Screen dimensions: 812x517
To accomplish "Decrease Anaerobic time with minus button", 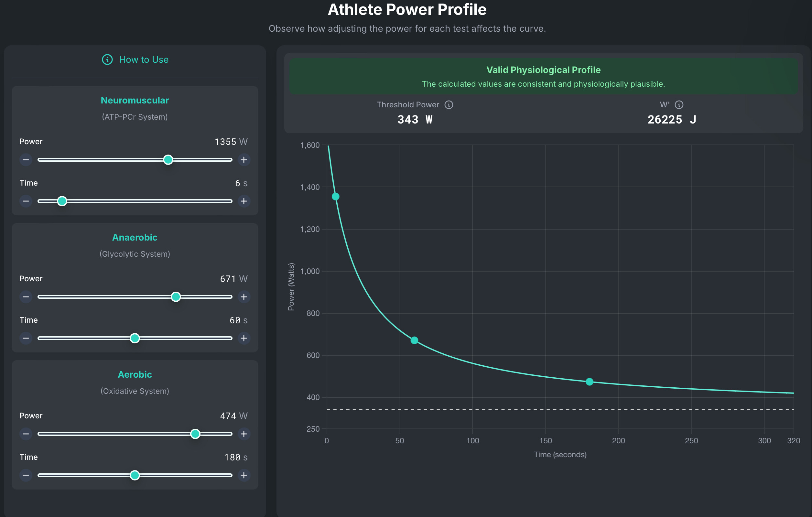I will pos(26,338).
